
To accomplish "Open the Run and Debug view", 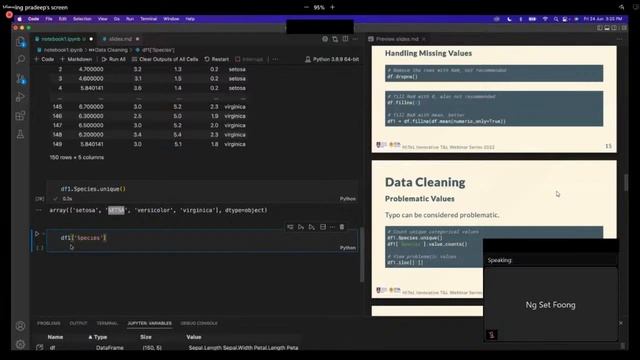I will 20,97.
